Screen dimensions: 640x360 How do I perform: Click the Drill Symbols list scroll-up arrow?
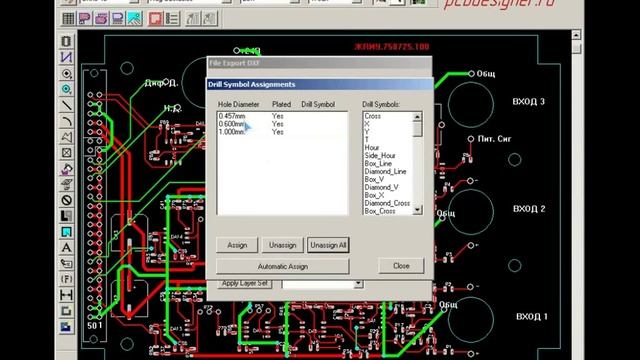[x=417, y=117]
